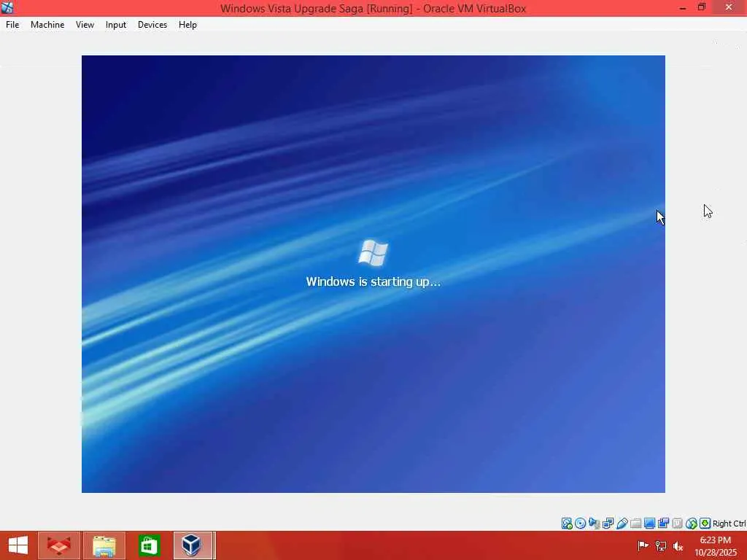Screen dimensions: 747x560
Task: Restore down the VirtualBox window
Action: pos(702,7)
